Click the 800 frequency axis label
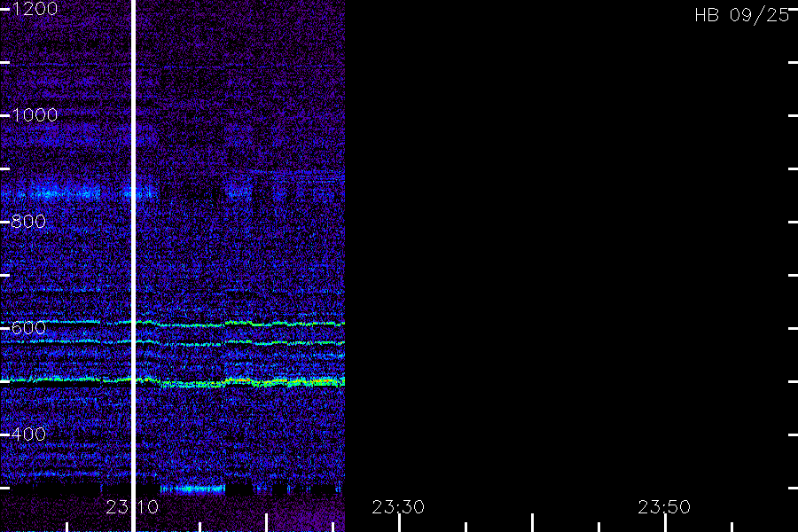The width and height of the screenshot is (798, 532). pos(28,222)
